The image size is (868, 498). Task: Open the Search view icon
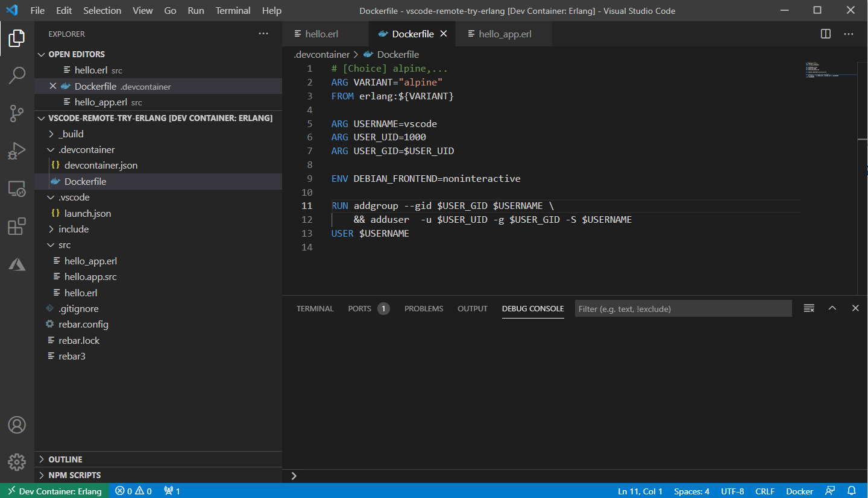click(x=17, y=75)
